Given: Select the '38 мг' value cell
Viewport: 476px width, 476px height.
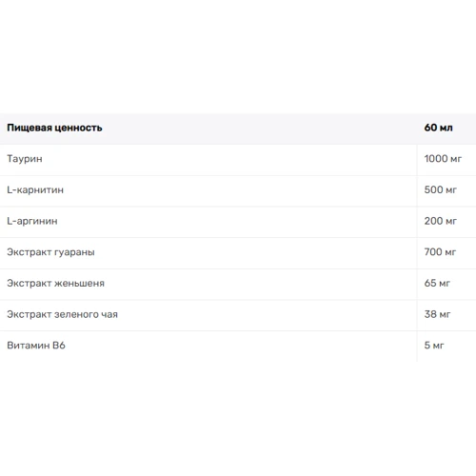Looking at the screenshot, I should point(437,314).
